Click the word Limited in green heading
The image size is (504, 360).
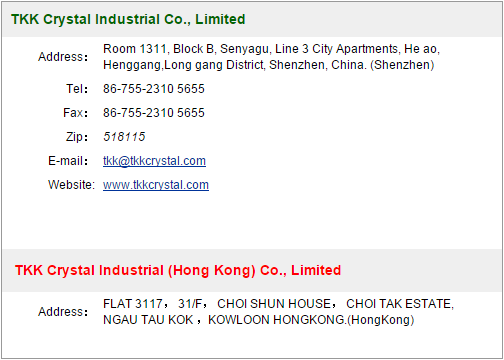[220, 19]
